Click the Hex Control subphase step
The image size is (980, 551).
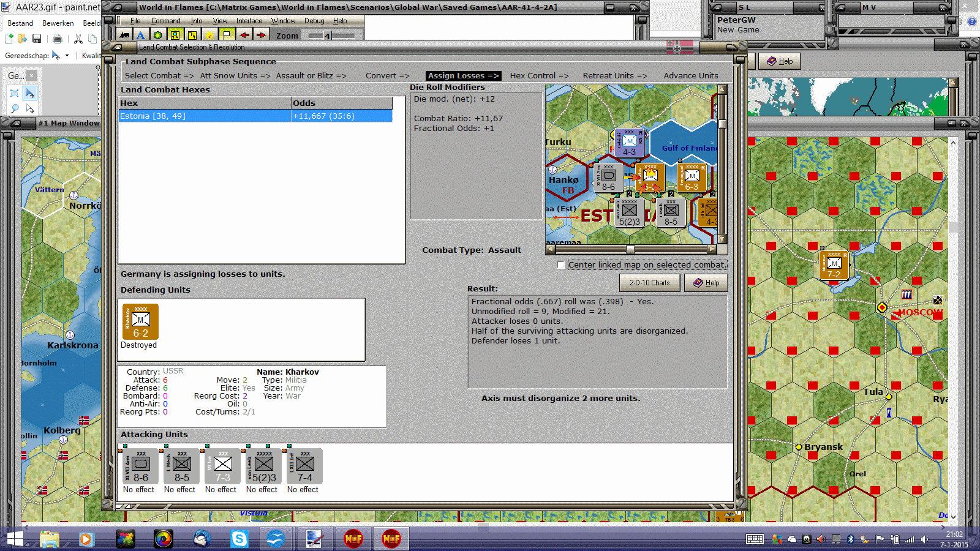coord(539,76)
